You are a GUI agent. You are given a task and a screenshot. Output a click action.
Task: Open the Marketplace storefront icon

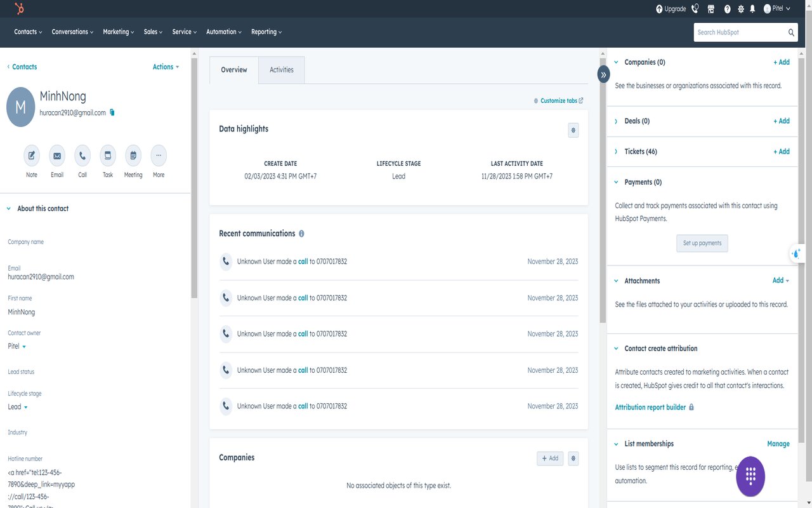(711, 9)
